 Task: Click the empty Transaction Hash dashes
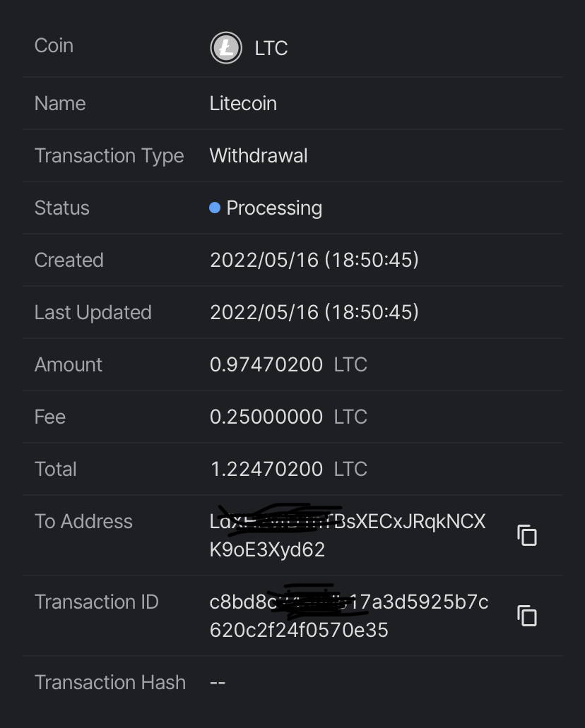click(x=218, y=683)
